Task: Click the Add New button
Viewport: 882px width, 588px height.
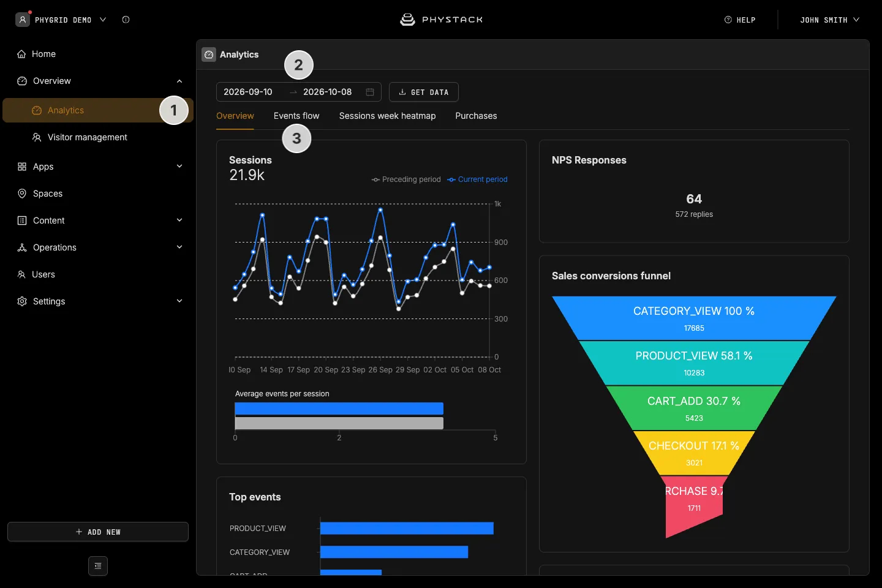Action: pyautogui.click(x=98, y=532)
